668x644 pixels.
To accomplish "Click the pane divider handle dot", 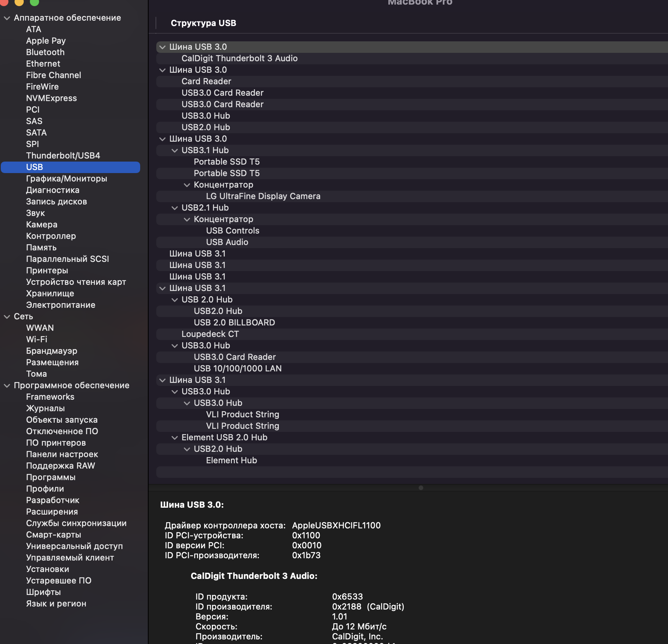I will pyautogui.click(x=421, y=488).
